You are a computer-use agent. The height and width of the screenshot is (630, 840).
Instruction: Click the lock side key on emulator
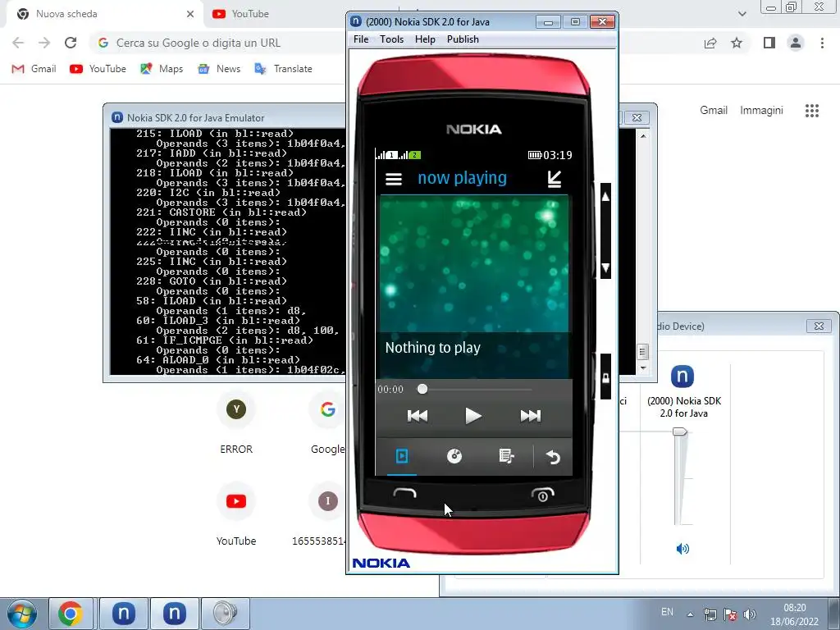click(x=605, y=377)
